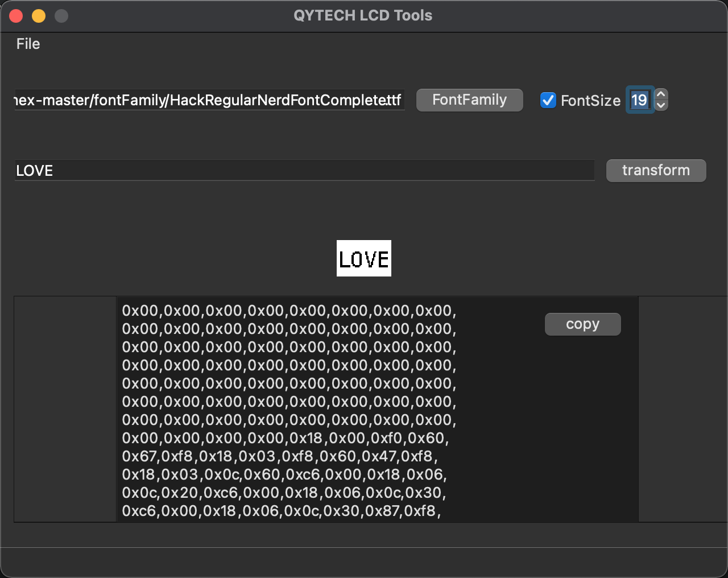Copy the hex output with the copy button
Viewport: 728px width, 578px height.
[x=582, y=324]
